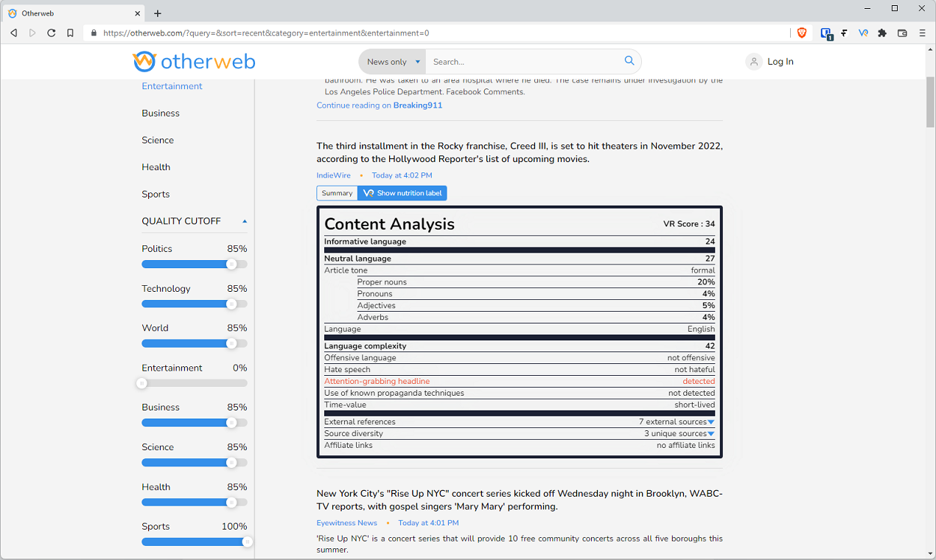Collapse the QUALITY CUTOFF section
This screenshot has width=936, height=560.
pyautogui.click(x=245, y=221)
